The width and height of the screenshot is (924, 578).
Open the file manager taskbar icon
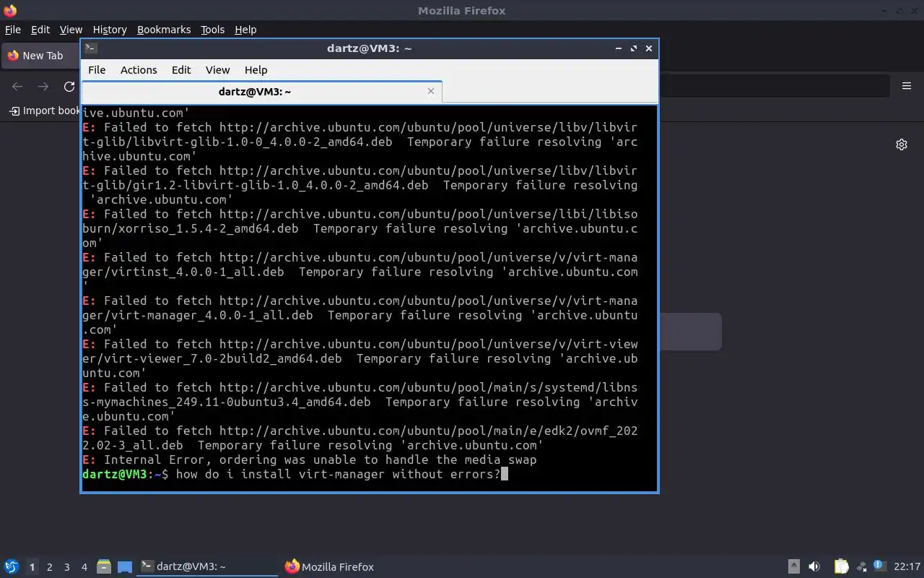(104, 567)
